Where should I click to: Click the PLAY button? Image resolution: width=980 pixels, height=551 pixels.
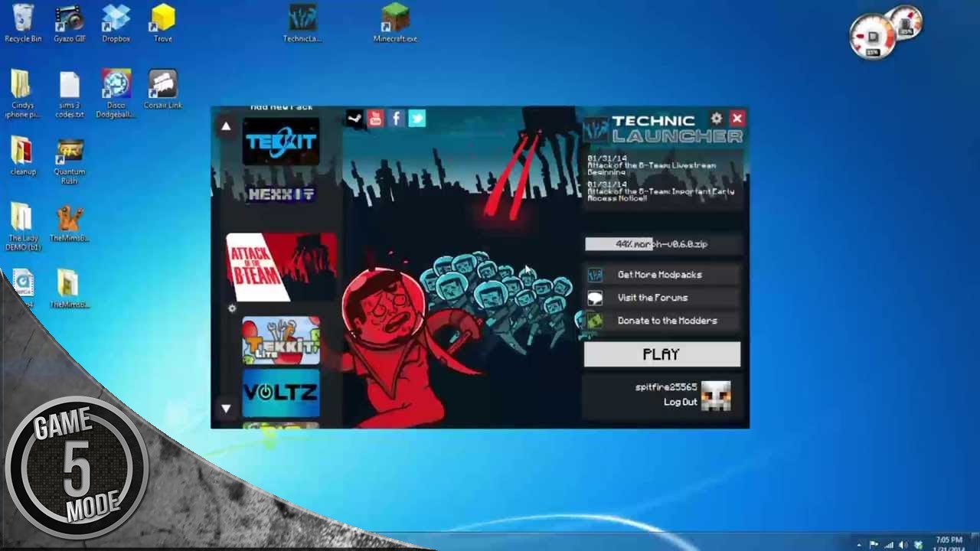point(661,354)
